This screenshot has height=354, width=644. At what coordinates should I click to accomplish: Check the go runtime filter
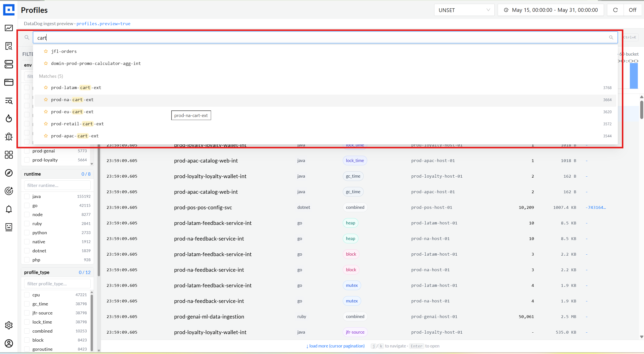tap(27, 206)
